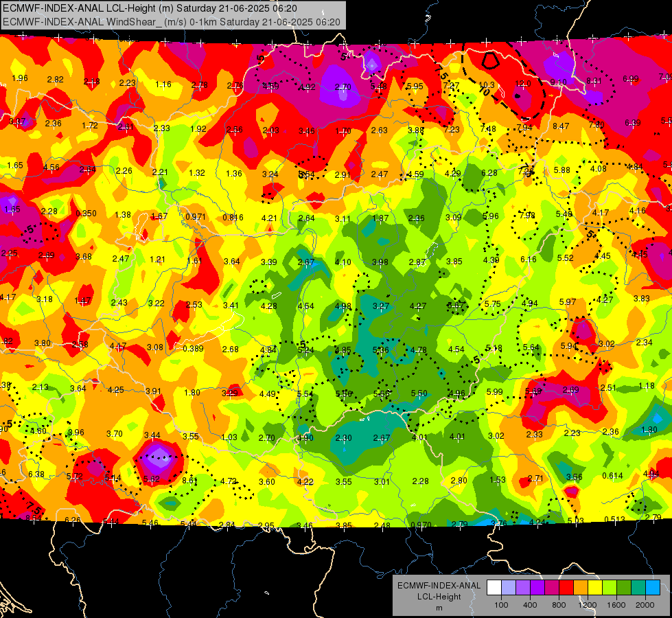
Task: Click the wind shear value 10.3
Action: pos(487,85)
